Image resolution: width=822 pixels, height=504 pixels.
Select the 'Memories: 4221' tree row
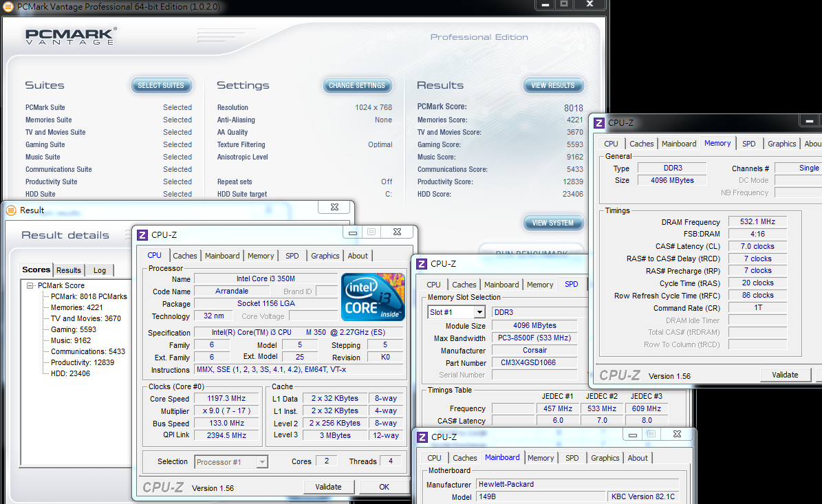(76, 307)
